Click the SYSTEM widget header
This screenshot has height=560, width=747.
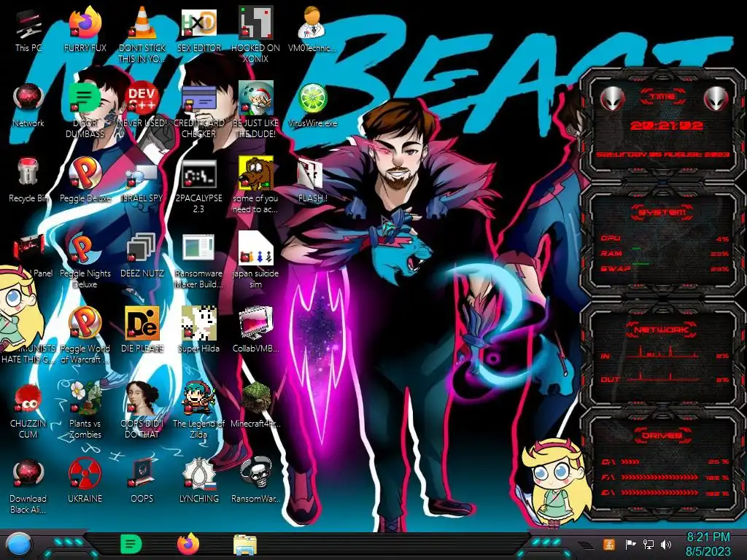click(662, 212)
